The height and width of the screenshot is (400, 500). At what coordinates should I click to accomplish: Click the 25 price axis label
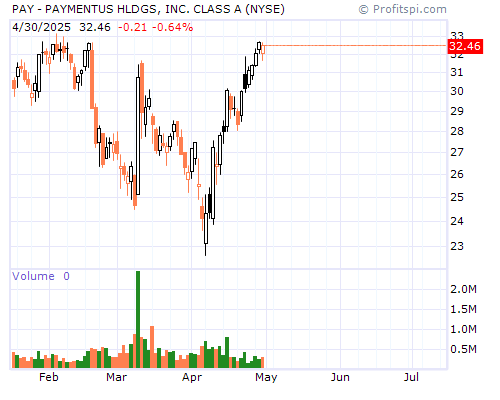point(457,197)
